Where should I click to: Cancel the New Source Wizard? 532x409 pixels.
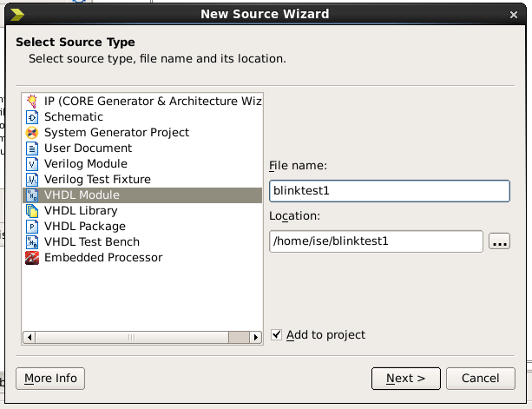(x=480, y=379)
